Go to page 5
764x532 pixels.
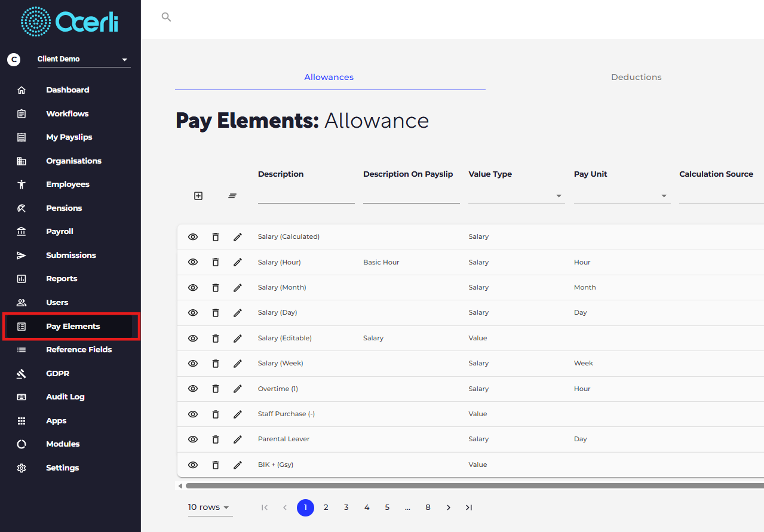(387, 508)
